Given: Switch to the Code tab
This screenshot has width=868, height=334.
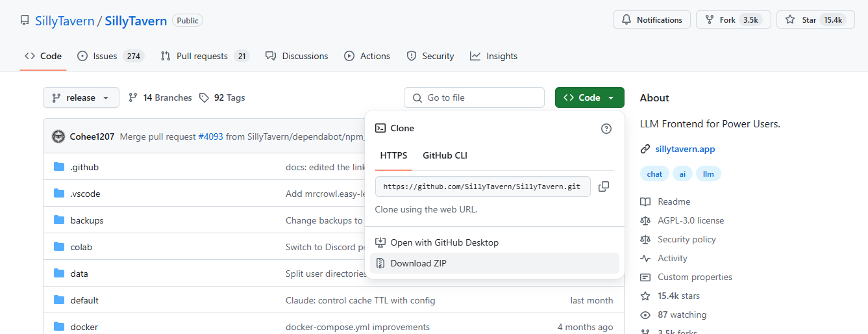Looking at the screenshot, I should (43, 56).
